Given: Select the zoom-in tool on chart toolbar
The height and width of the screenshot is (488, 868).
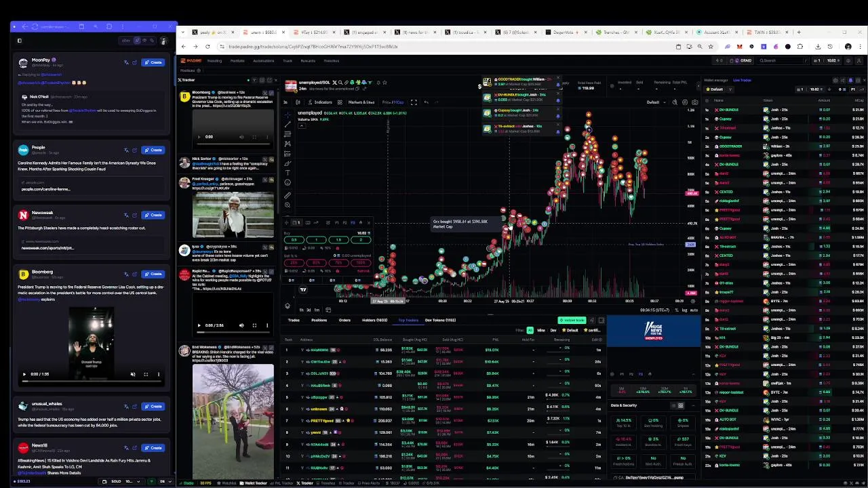Looking at the screenshot, I should click(x=288, y=205).
